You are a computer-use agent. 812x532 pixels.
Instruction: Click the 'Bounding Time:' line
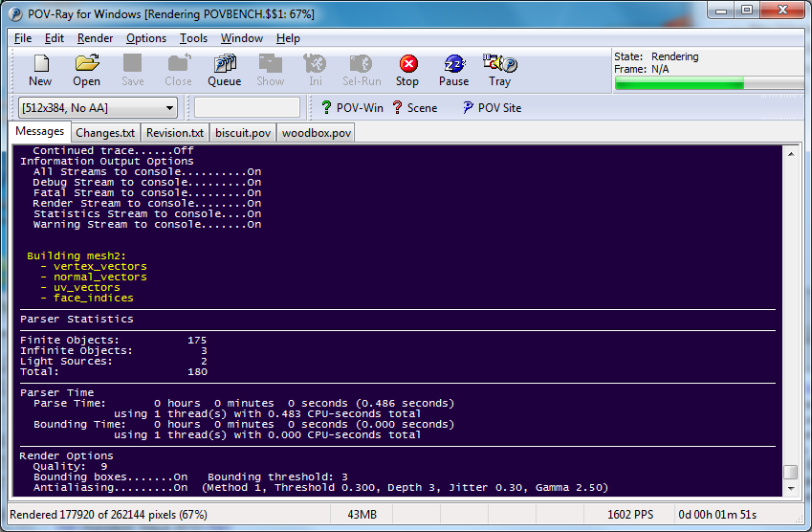[244, 424]
